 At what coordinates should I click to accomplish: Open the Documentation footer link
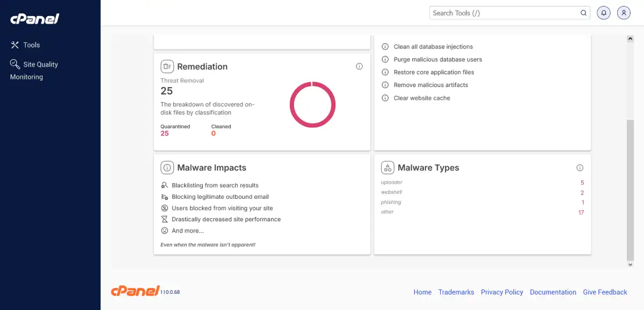(553, 292)
